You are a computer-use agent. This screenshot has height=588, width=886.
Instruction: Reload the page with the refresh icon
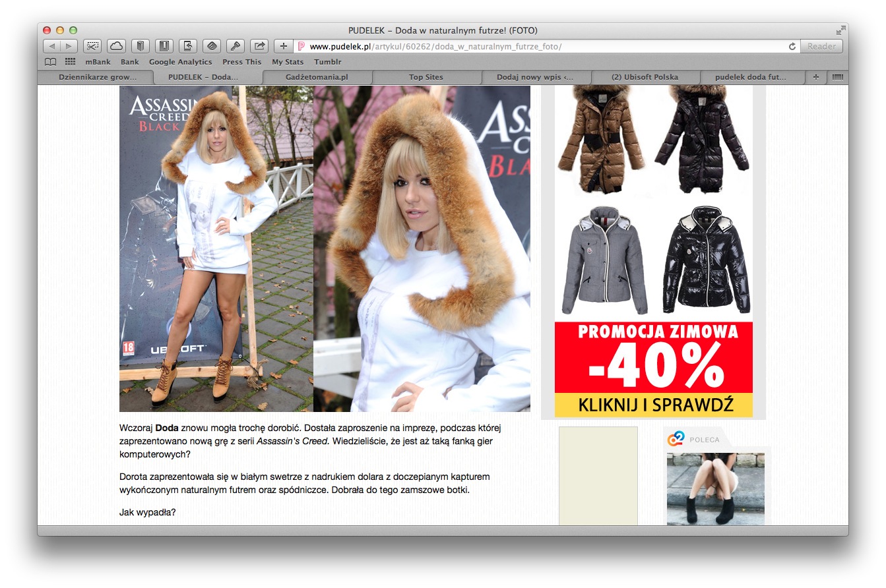[x=792, y=46]
